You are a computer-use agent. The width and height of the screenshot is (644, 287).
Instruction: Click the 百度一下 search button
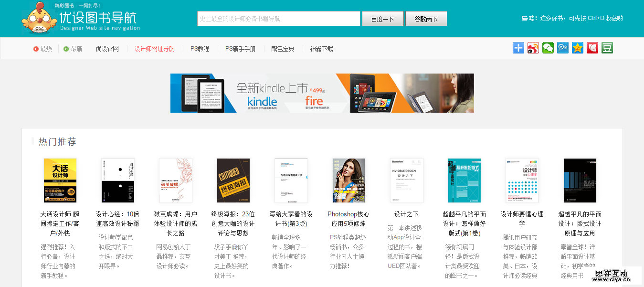pyautogui.click(x=383, y=19)
